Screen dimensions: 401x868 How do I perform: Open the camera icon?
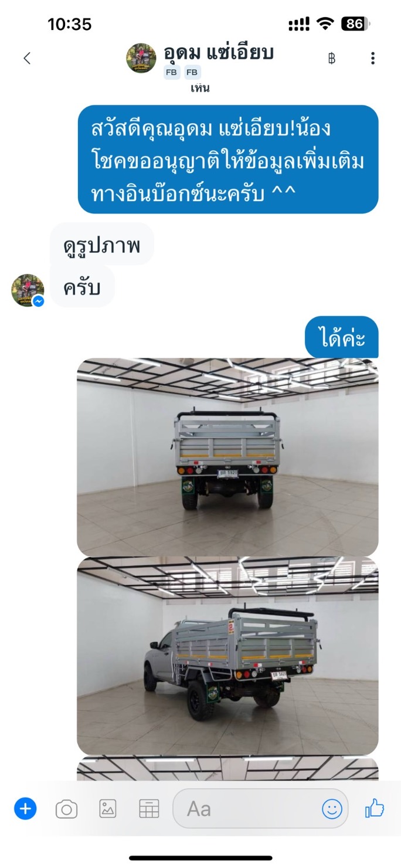(x=66, y=809)
